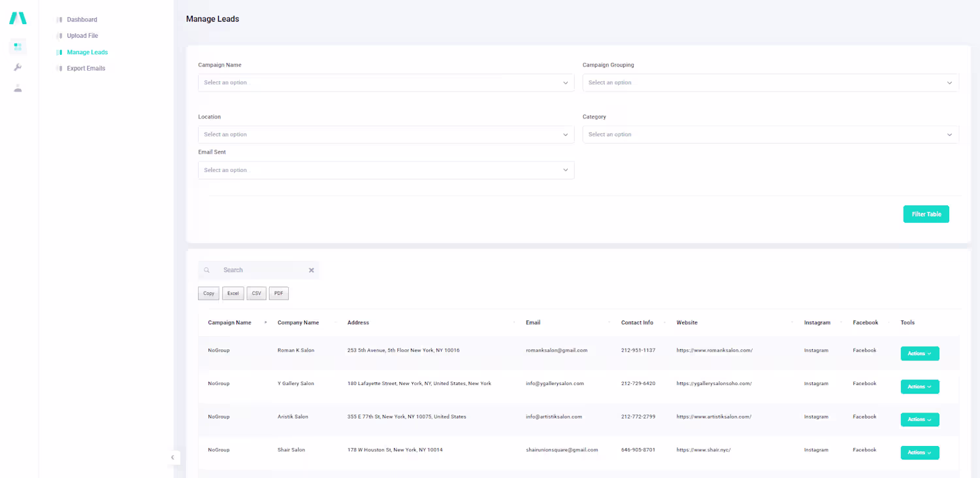Click the teal app logo
Screen dimensions: 980x478
pos(18,18)
